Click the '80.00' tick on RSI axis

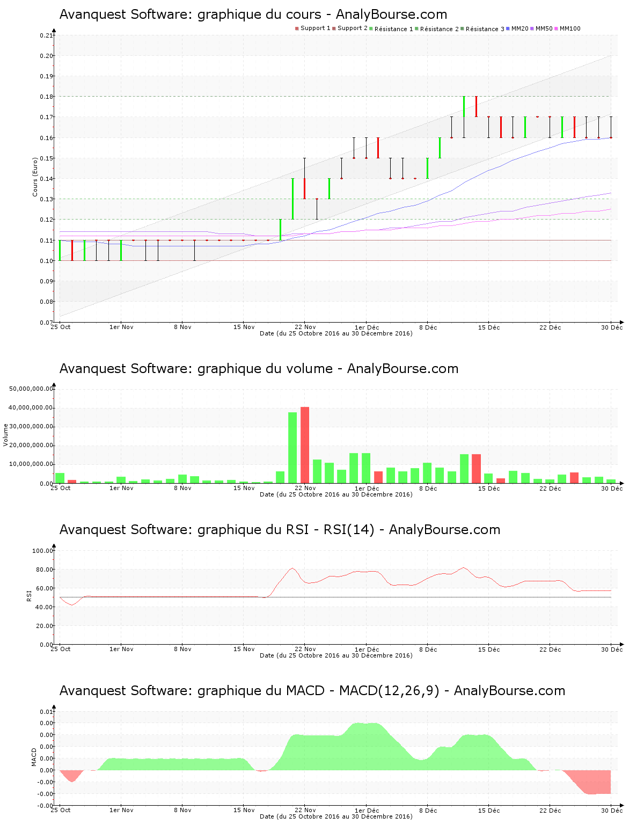coord(44,570)
